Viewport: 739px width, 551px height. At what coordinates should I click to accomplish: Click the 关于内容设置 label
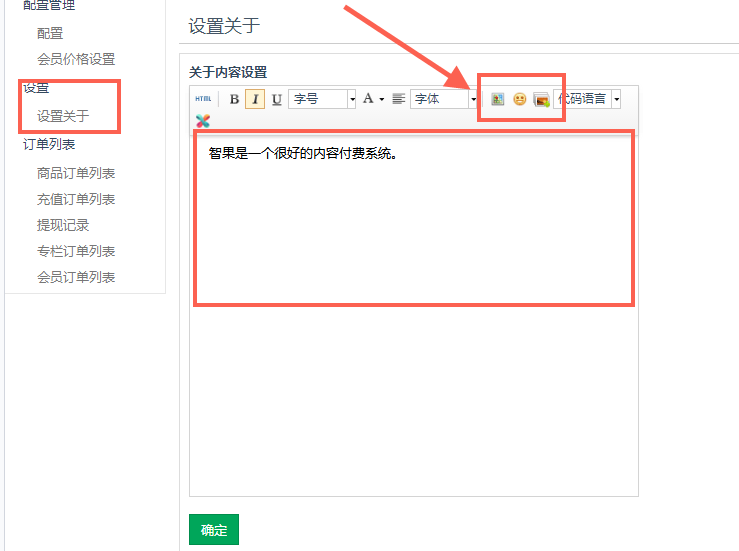click(x=228, y=72)
